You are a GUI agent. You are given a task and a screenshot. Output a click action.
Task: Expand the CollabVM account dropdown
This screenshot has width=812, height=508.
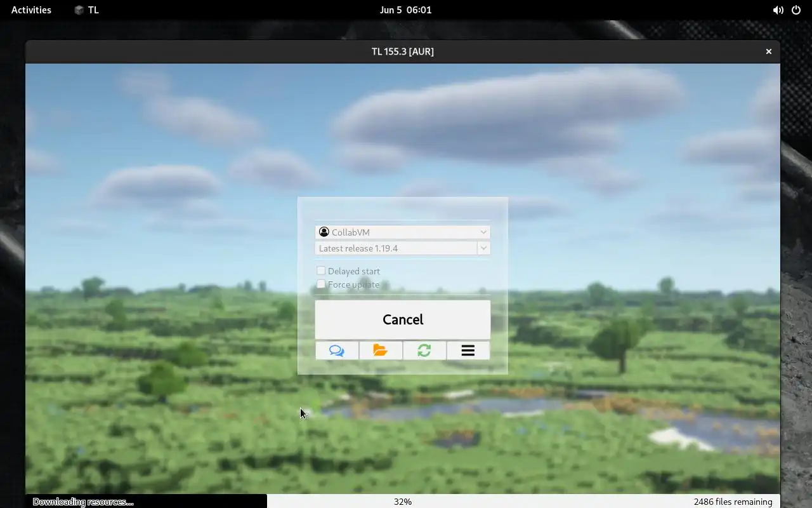point(403,232)
